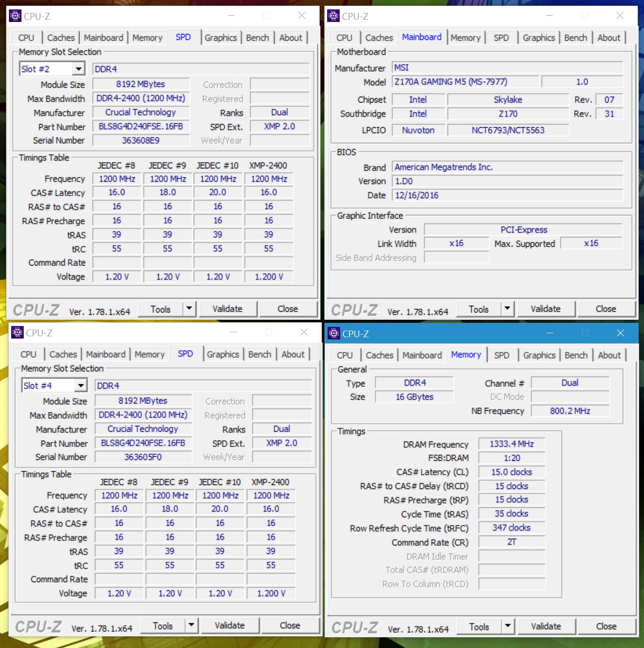Expand the Tools arrow in the Memory window
644x648 pixels.
tap(508, 626)
